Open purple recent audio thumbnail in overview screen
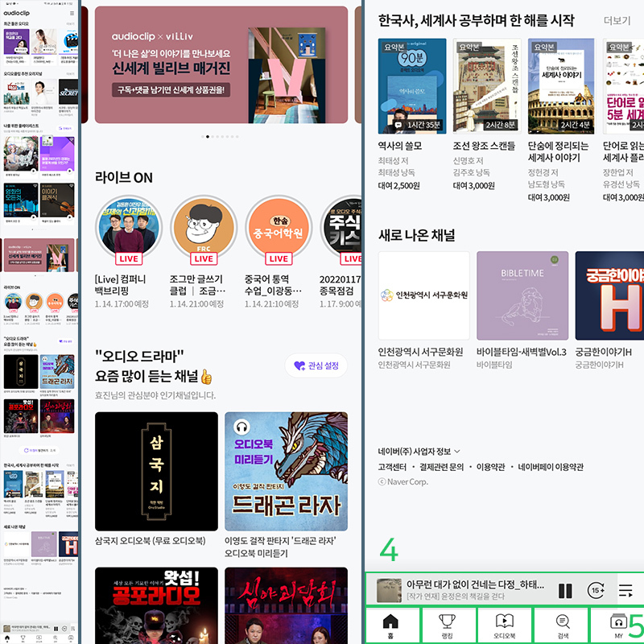Screen dimensions: 644x644 [16, 42]
